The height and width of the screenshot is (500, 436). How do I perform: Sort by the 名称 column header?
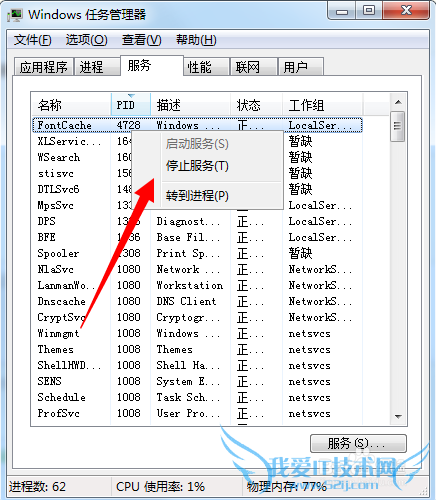(71, 105)
